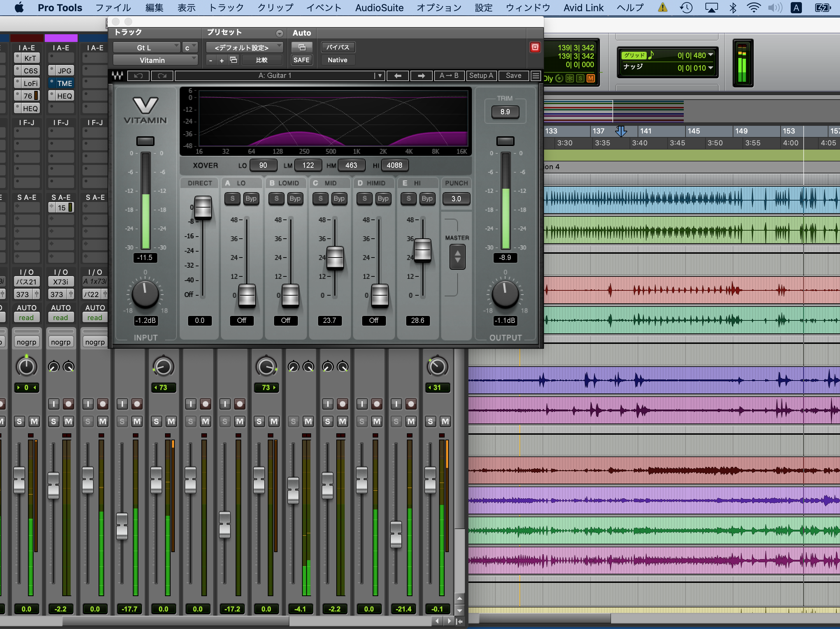Click the HI crossover frequency field 4088

[394, 165]
